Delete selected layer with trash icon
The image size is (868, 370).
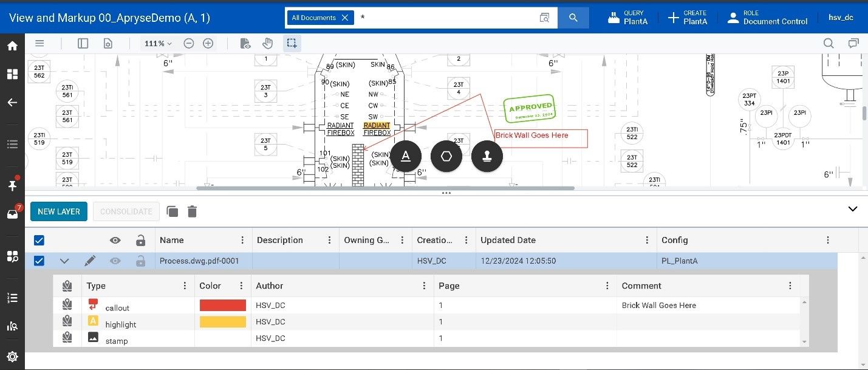[192, 211]
